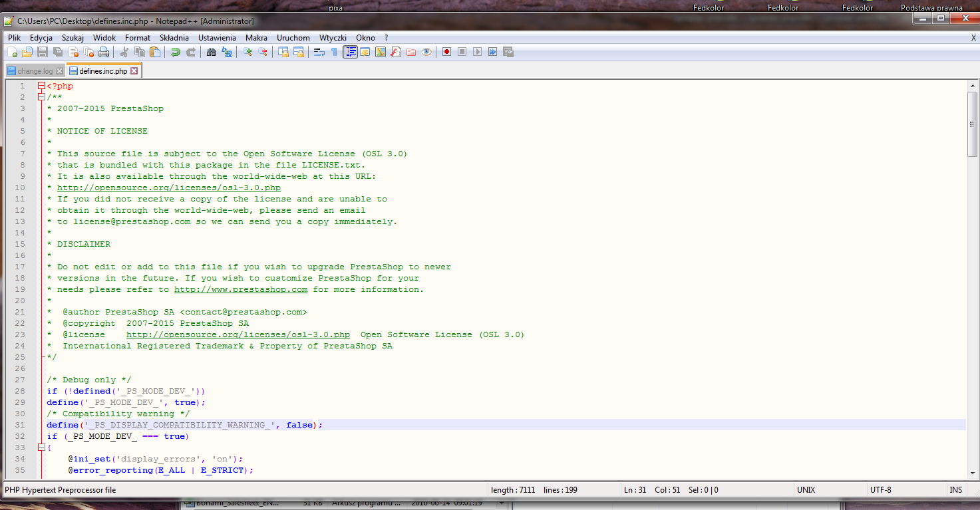Toggle Show All Characters pilcrow icon
Screen dimensions: 980x510
[x=334, y=52]
